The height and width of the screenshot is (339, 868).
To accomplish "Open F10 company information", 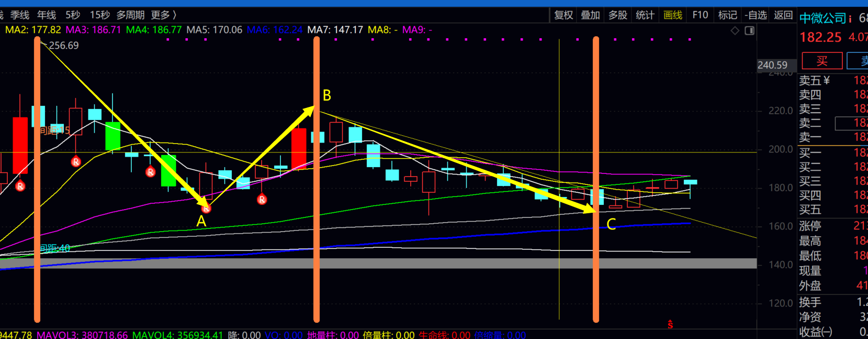I will [x=700, y=15].
